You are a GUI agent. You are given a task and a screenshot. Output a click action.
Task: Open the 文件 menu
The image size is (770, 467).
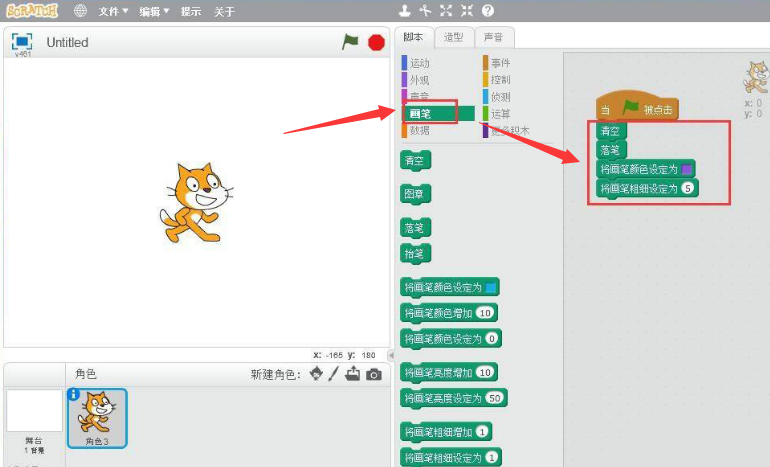[x=113, y=11]
